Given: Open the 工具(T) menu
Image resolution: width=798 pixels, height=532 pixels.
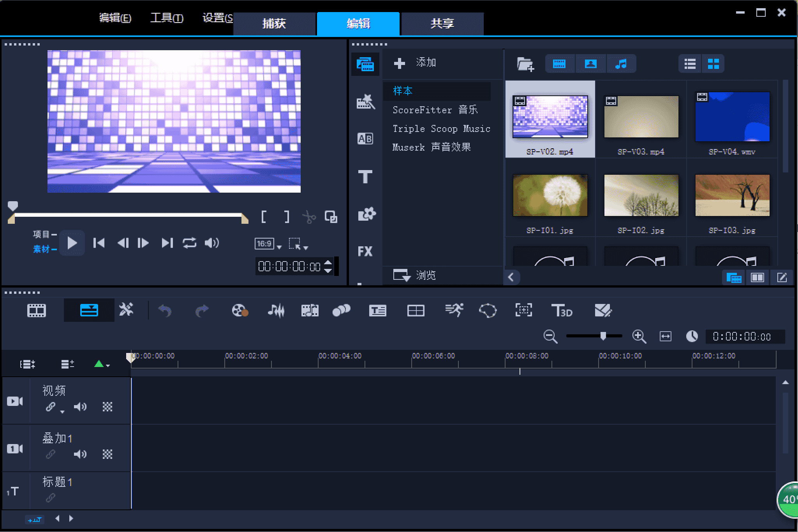Looking at the screenshot, I should coord(167,18).
